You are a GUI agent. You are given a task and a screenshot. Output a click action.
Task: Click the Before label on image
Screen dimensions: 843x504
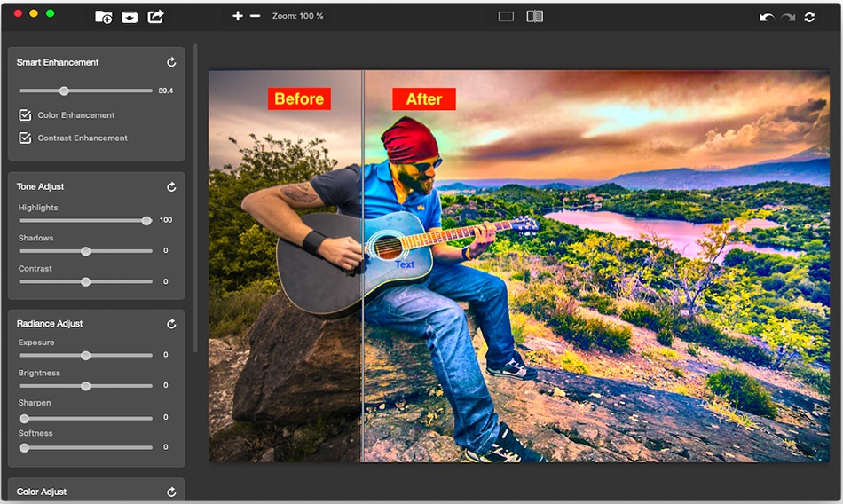[299, 99]
